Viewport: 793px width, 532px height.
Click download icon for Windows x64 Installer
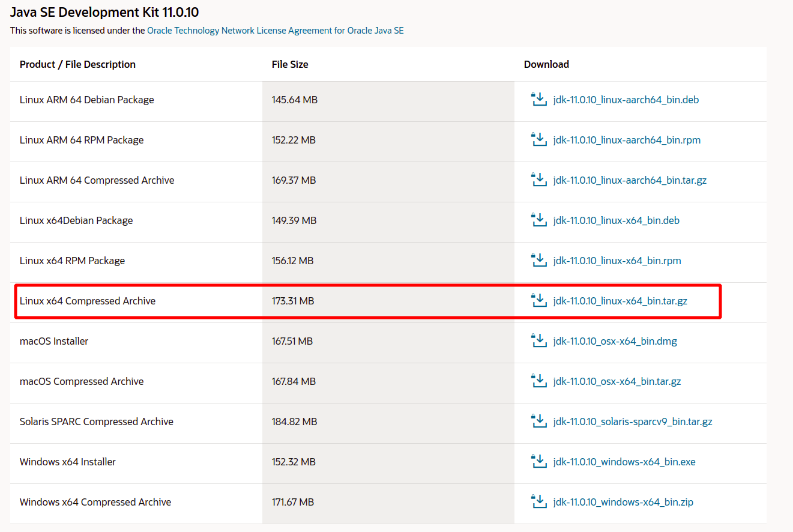[x=538, y=462]
